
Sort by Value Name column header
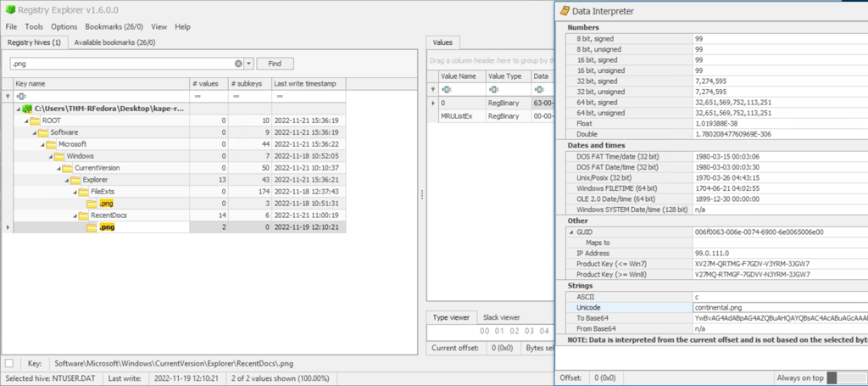pos(461,76)
